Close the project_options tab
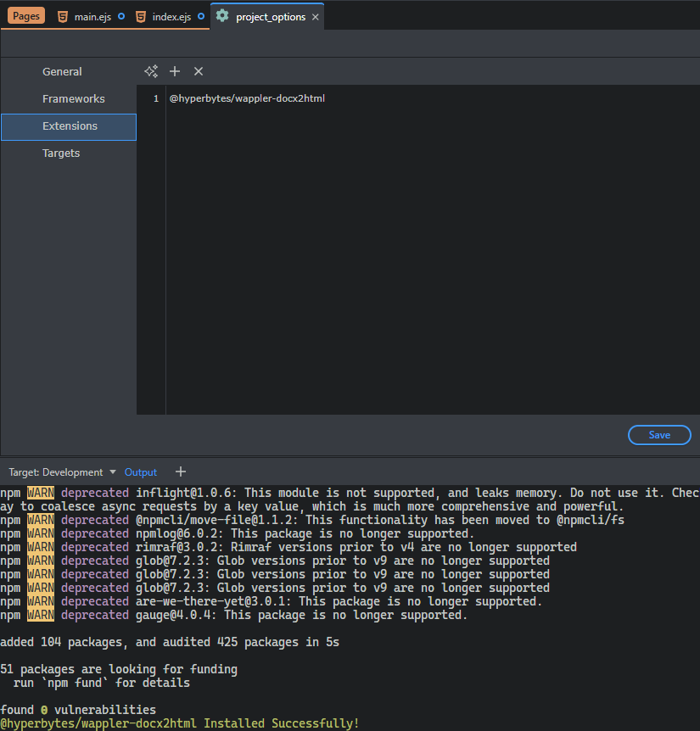 [316, 17]
